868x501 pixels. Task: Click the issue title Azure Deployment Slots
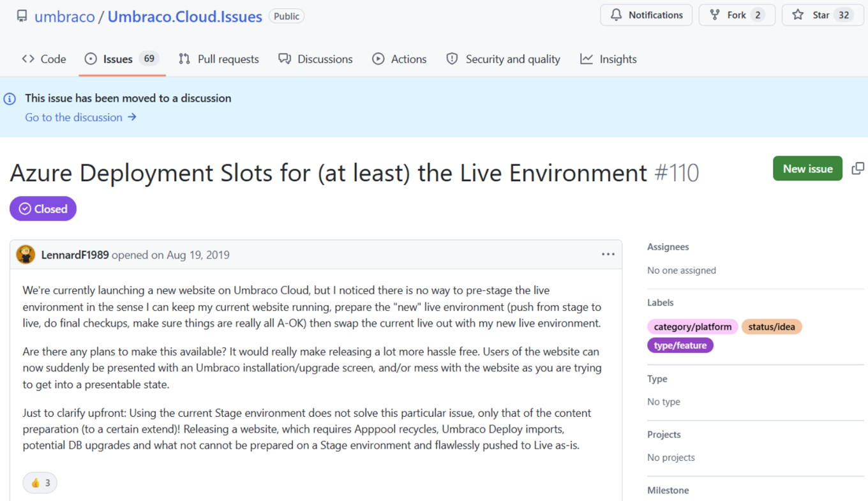tap(329, 173)
